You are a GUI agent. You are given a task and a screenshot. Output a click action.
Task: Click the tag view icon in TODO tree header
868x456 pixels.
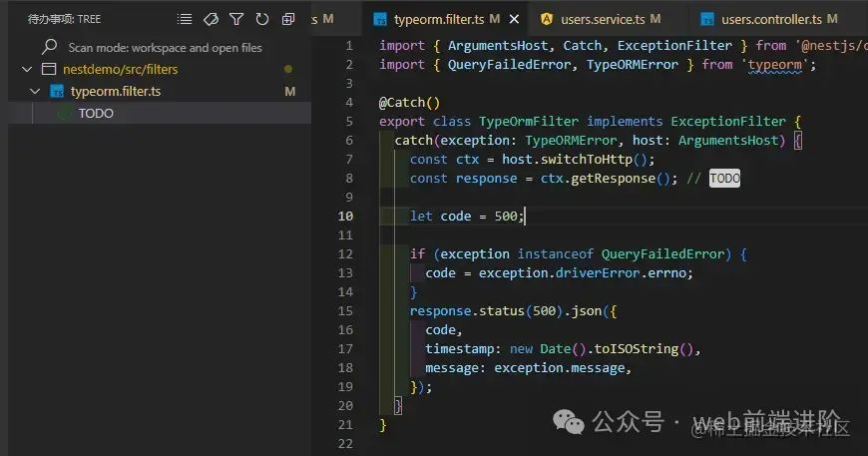[x=211, y=19]
